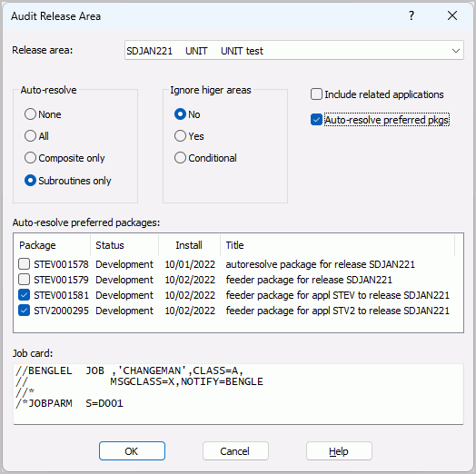Viewport: 476px width, 474px height.
Task: Sort by the Status column header
Action: (124, 245)
